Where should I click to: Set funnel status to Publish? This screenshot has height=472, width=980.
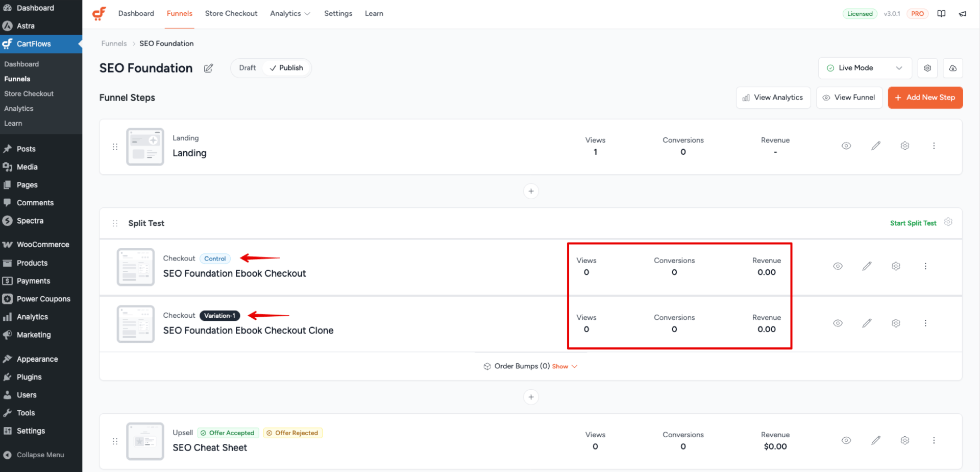tap(286, 68)
